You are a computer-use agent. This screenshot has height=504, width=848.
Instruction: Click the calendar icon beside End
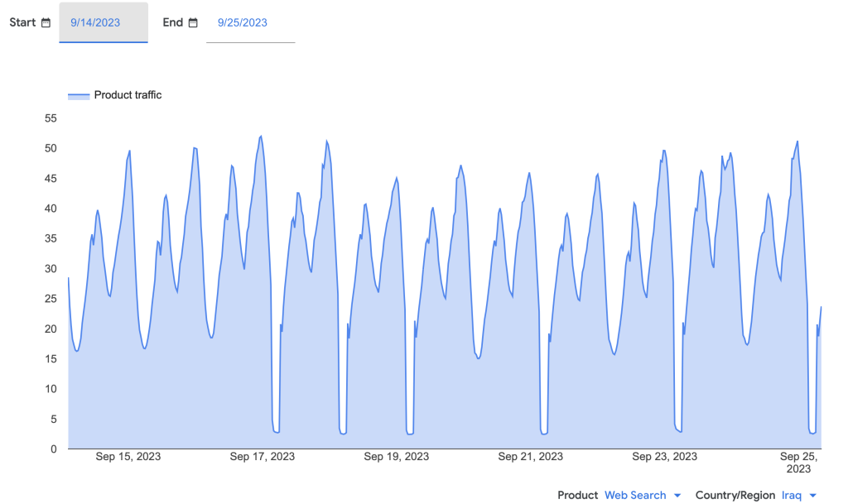193,23
